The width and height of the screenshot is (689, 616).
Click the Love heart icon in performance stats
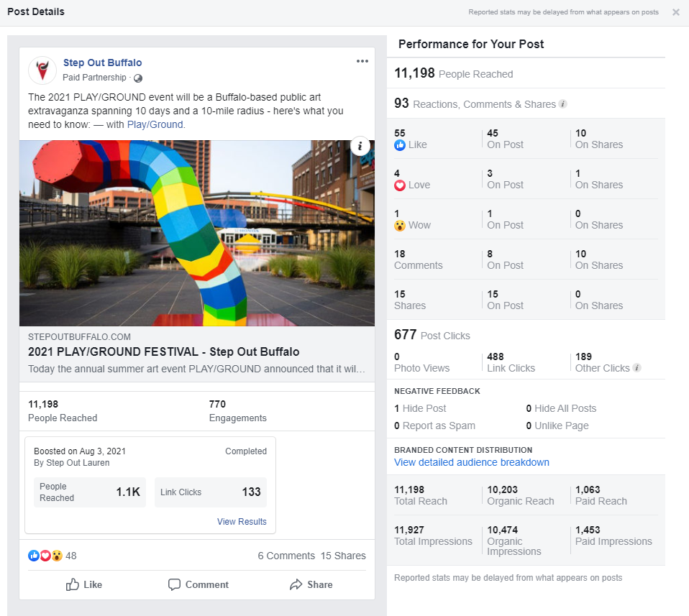pos(400,185)
